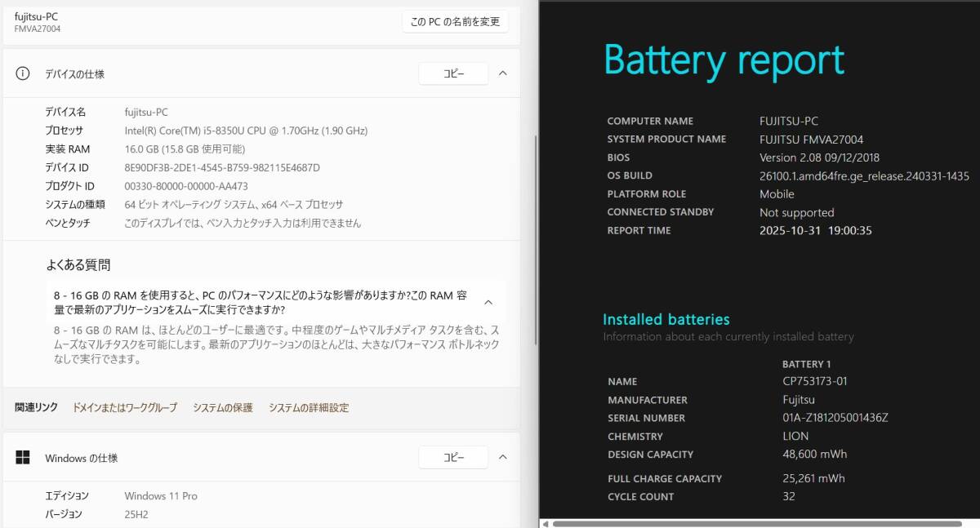Image resolution: width=980 pixels, height=528 pixels.
Task: Select installed RAM value 16.0 GB
Action: click(x=185, y=149)
